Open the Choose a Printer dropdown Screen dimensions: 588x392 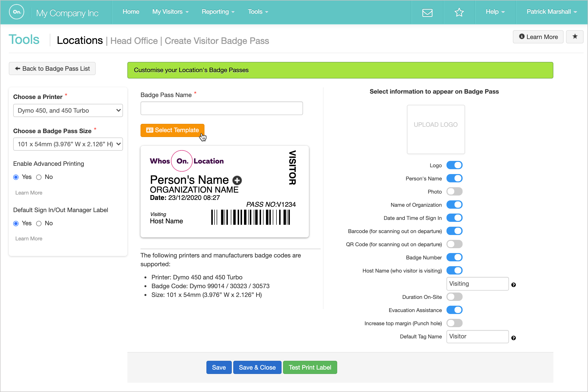click(x=68, y=110)
